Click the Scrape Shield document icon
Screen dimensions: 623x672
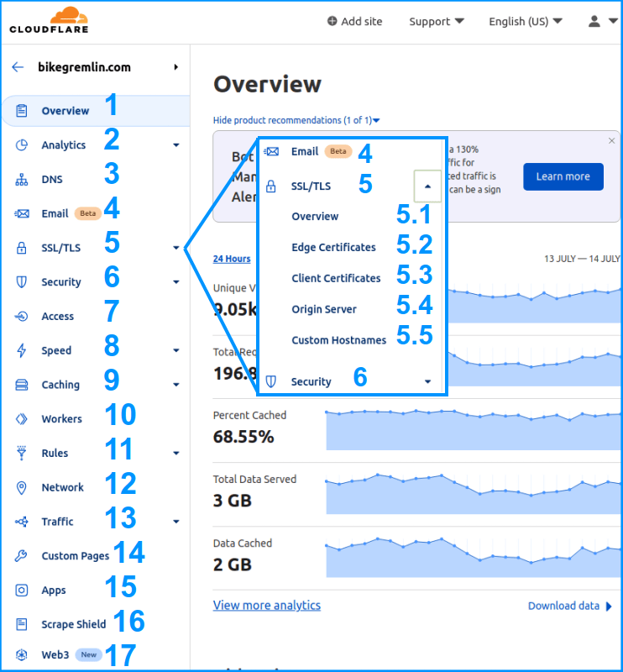pos(22,624)
